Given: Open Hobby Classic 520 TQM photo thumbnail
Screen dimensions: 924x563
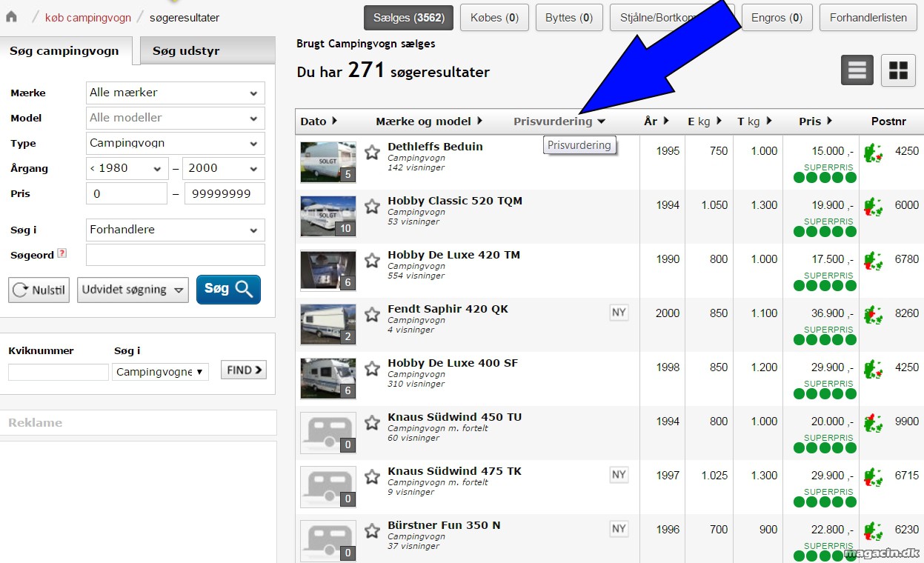Looking at the screenshot, I should [x=328, y=216].
